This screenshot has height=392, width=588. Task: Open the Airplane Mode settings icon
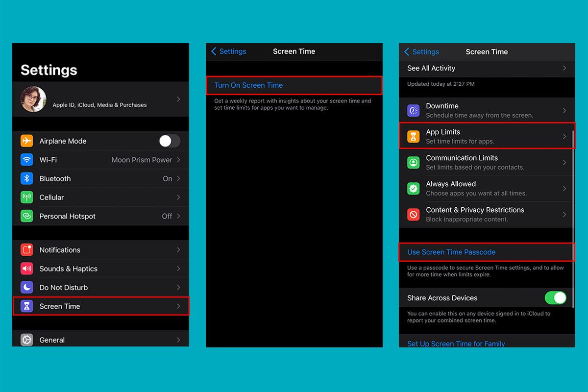27,141
